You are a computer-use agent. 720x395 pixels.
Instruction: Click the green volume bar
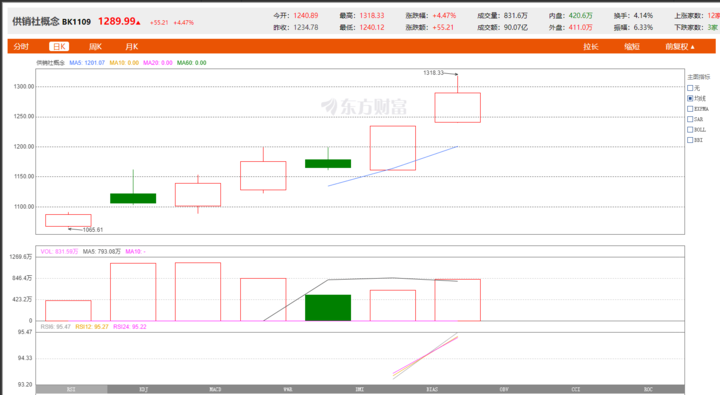[328, 308]
